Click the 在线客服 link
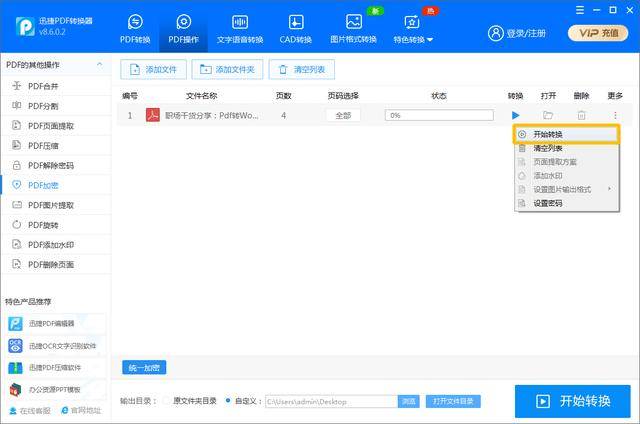The width and height of the screenshot is (640, 424). pyautogui.click(x=30, y=411)
